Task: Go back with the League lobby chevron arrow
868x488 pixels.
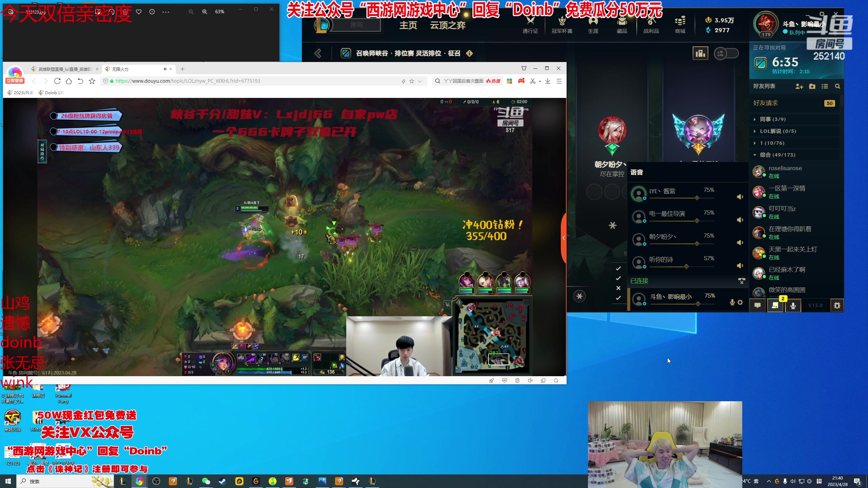Action: click(x=318, y=53)
